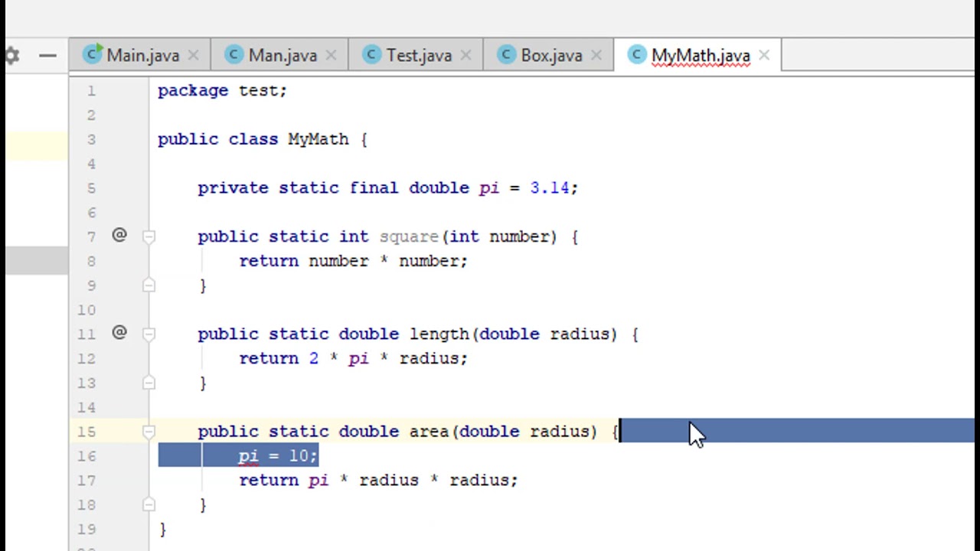Close the Test.java tab
Image resolution: width=980 pixels, height=551 pixels.
click(465, 55)
